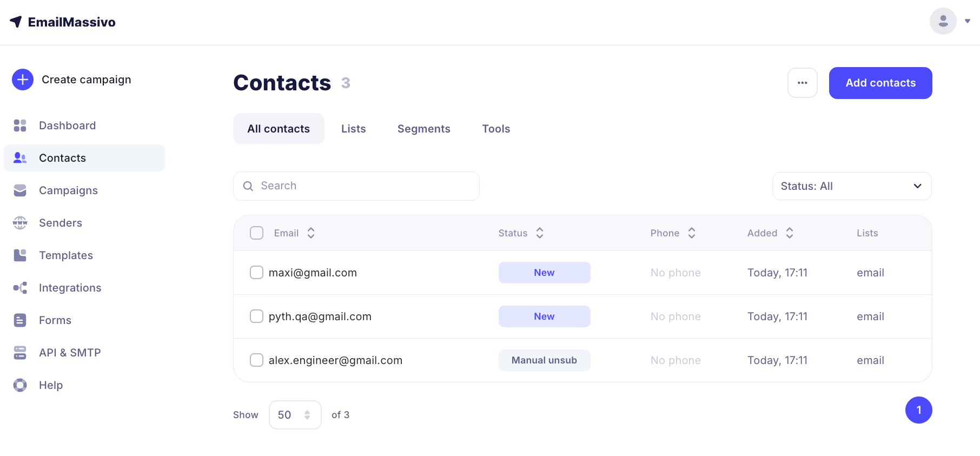The width and height of the screenshot is (980, 456).
Task: Click into the contacts Search field
Action: [362, 186]
